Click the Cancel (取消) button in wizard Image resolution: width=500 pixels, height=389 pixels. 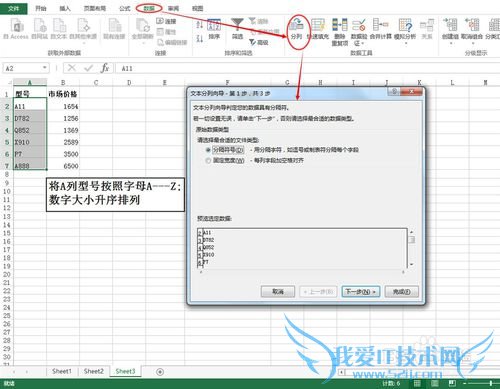pyautogui.click(x=278, y=292)
